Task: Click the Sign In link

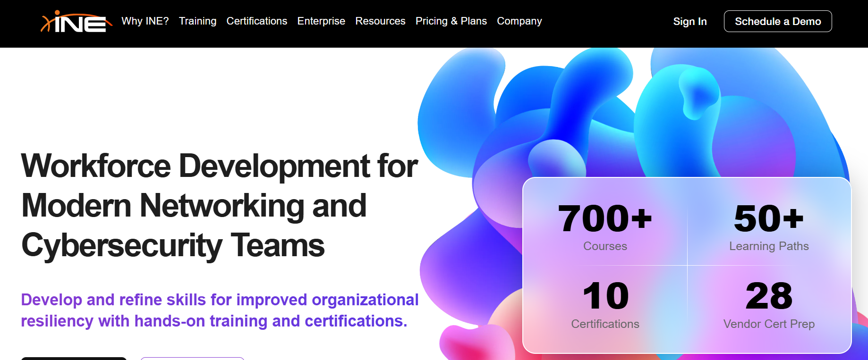Action: (x=689, y=22)
